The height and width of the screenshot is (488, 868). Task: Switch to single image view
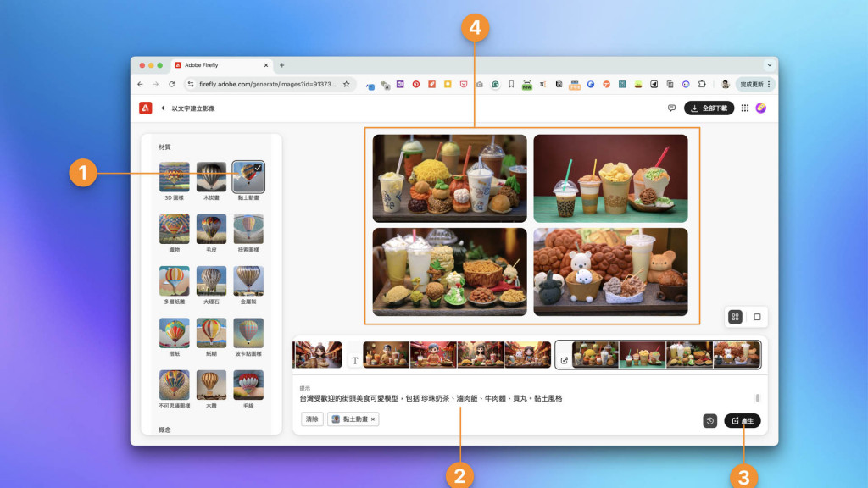pyautogui.click(x=757, y=317)
